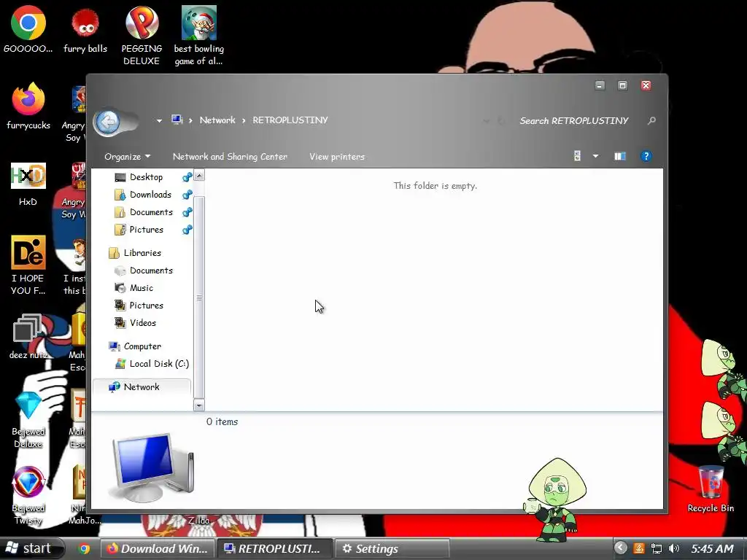Click the pin icon next to Desktop
Image resolution: width=747 pixels, height=560 pixels.
187,177
